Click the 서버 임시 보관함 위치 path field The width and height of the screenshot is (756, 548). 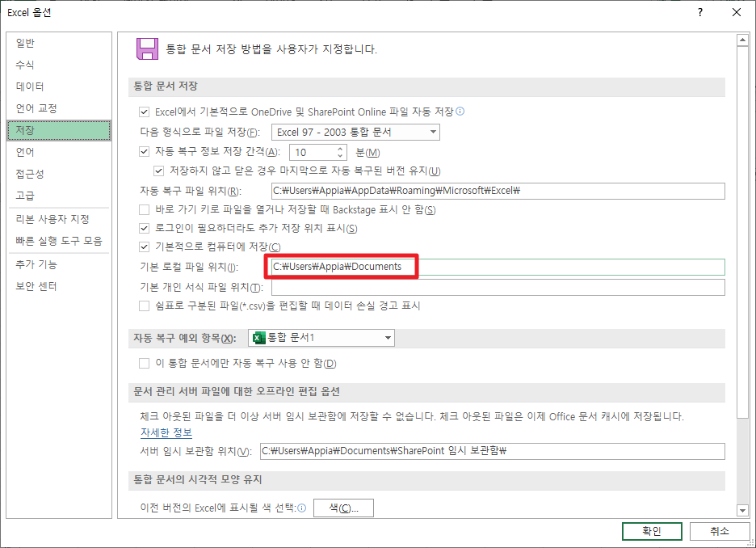tap(492, 451)
